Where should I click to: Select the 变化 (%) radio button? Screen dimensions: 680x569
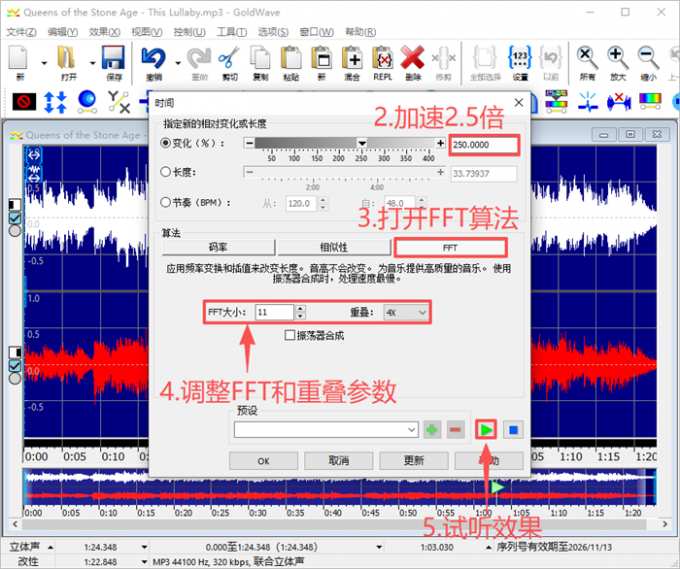coord(165,143)
